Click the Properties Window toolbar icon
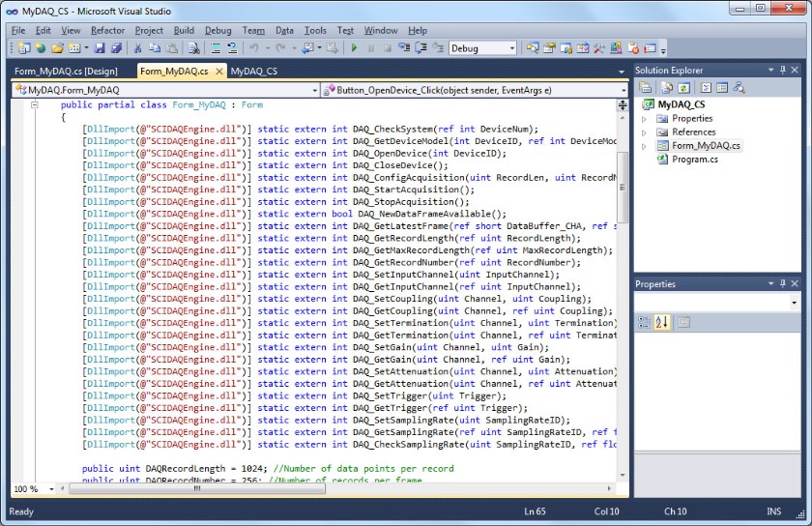 pyautogui.click(x=549, y=48)
